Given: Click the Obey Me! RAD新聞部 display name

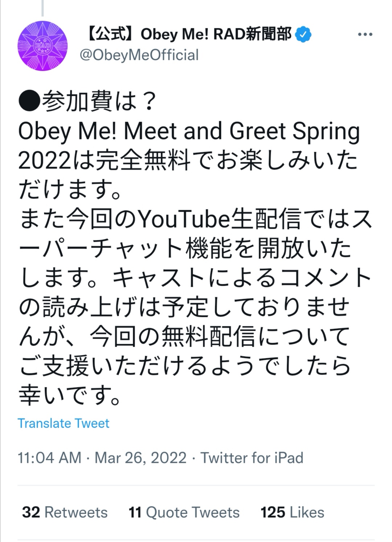Looking at the screenshot, I should [x=189, y=34].
